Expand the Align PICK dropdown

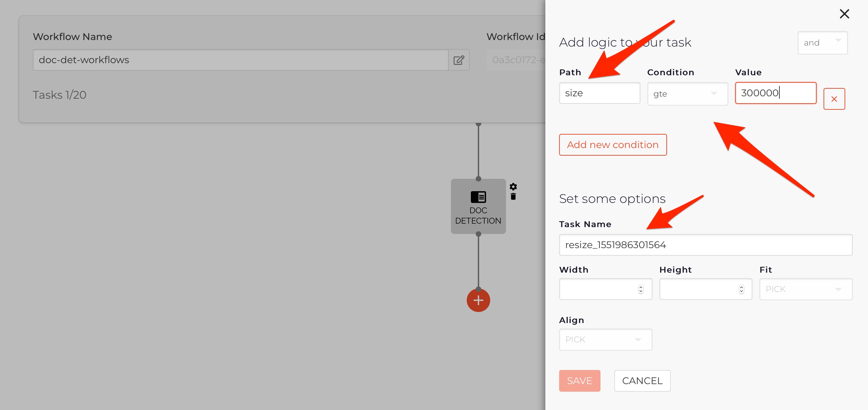point(606,340)
